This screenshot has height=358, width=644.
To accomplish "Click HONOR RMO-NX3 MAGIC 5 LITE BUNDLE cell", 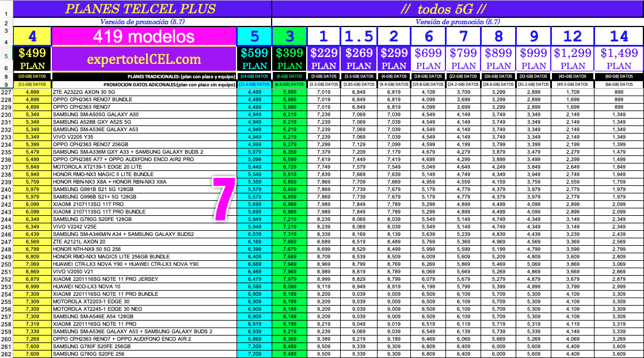I will (x=144, y=174).
